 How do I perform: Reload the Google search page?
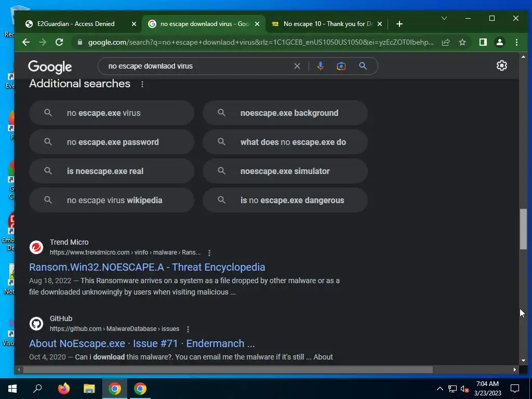59,42
